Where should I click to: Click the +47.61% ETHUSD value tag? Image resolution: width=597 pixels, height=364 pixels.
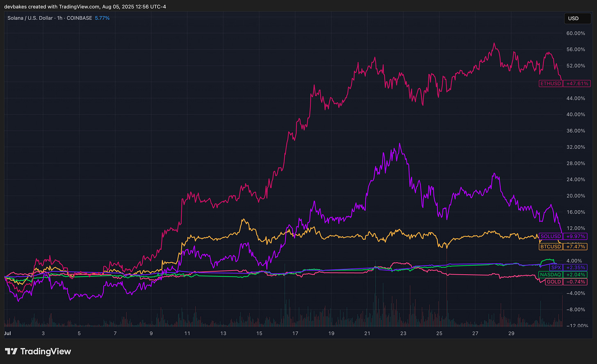coord(577,83)
